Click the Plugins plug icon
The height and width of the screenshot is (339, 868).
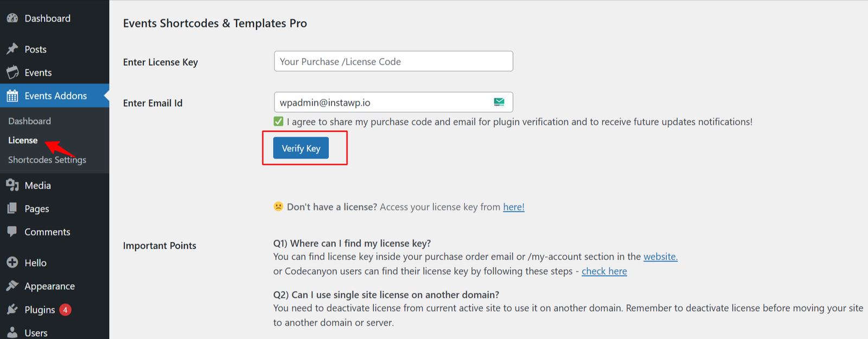tap(12, 309)
